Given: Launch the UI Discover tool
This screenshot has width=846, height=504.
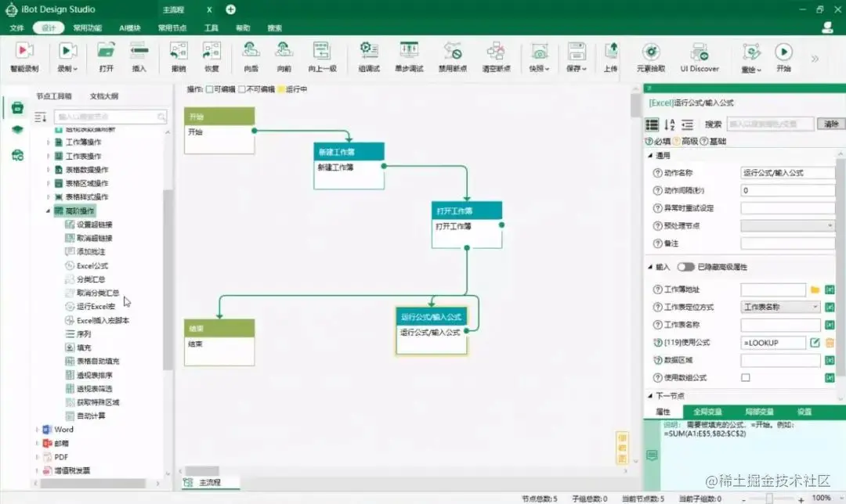Looking at the screenshot, I should pyautogui.click(x=700, y=56).
